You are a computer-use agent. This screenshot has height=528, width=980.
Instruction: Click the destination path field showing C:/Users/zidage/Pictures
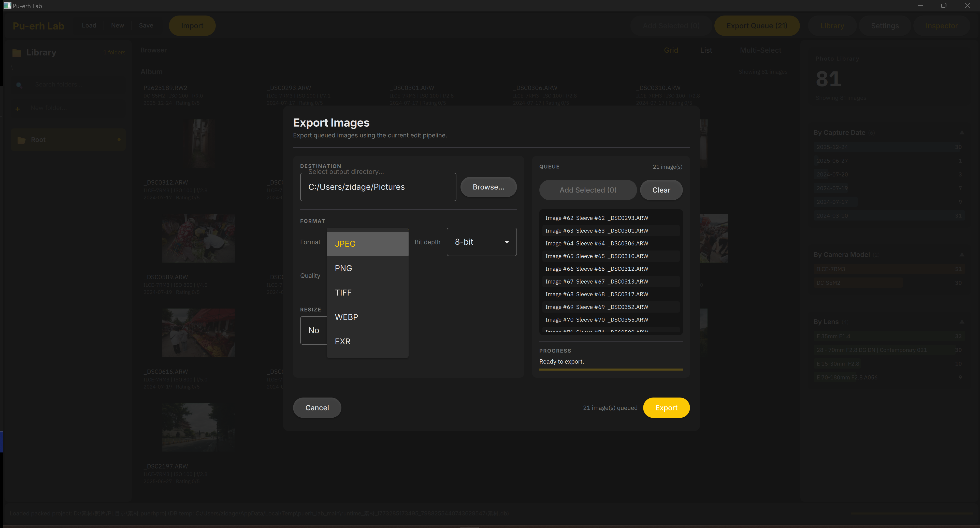click(x=378, y=187)
